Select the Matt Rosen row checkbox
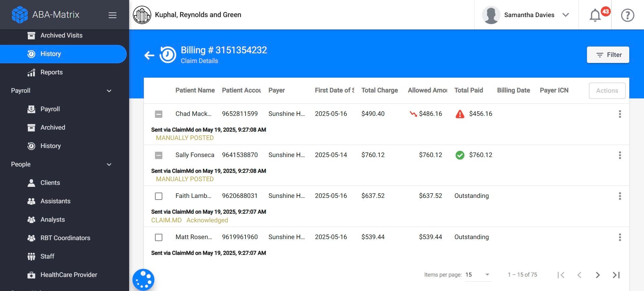 click(159, 237)
